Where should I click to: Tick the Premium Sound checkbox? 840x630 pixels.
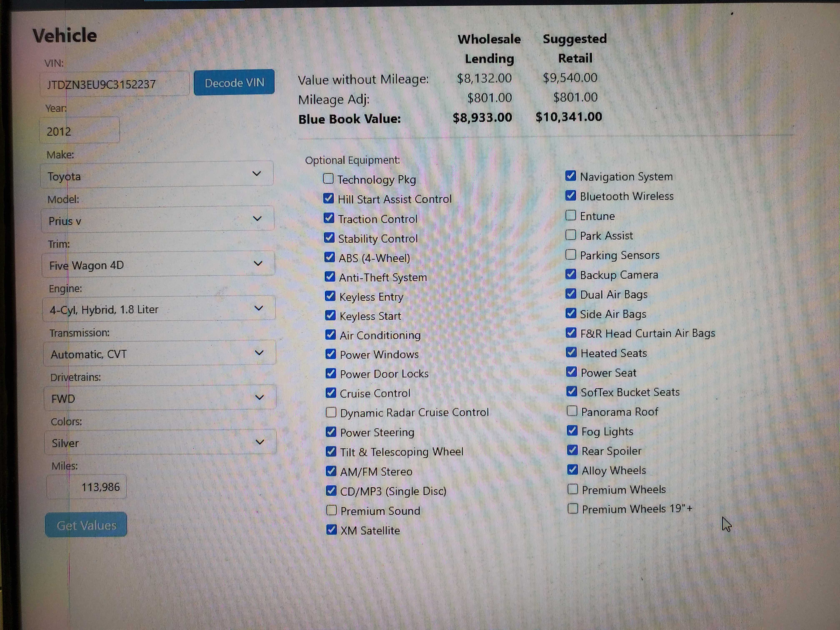click(331, 510)
